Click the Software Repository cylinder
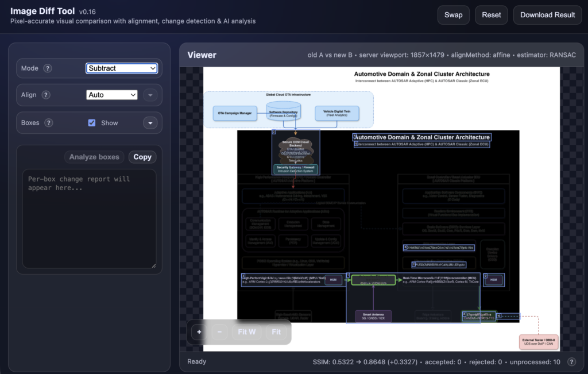This screenshot has height=374, width=588. (284, 111)
